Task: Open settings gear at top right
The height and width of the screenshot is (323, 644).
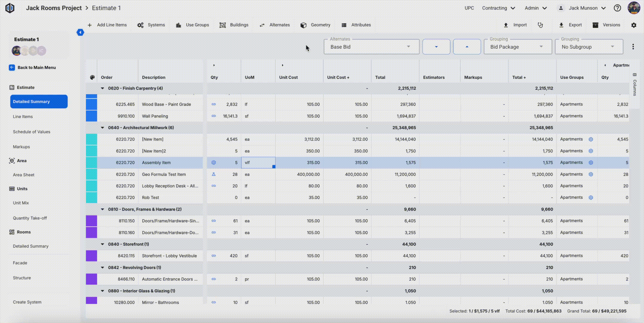Action: click(x=634, y=25)
